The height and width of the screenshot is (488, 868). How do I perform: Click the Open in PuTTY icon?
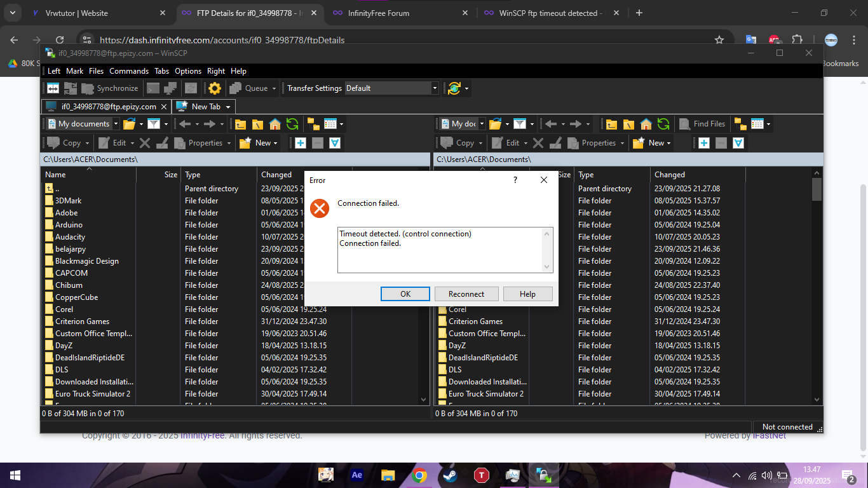pos(170,88)
